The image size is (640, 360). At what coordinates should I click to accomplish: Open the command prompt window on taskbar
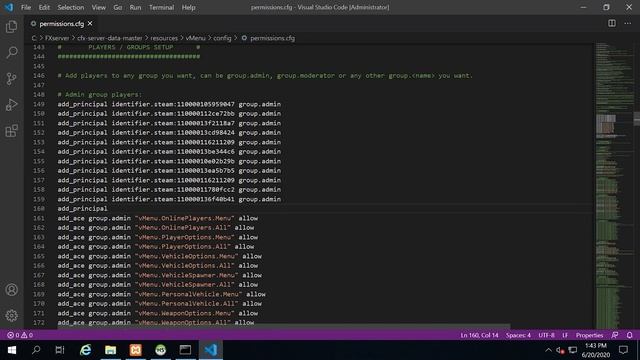(185, 350)
